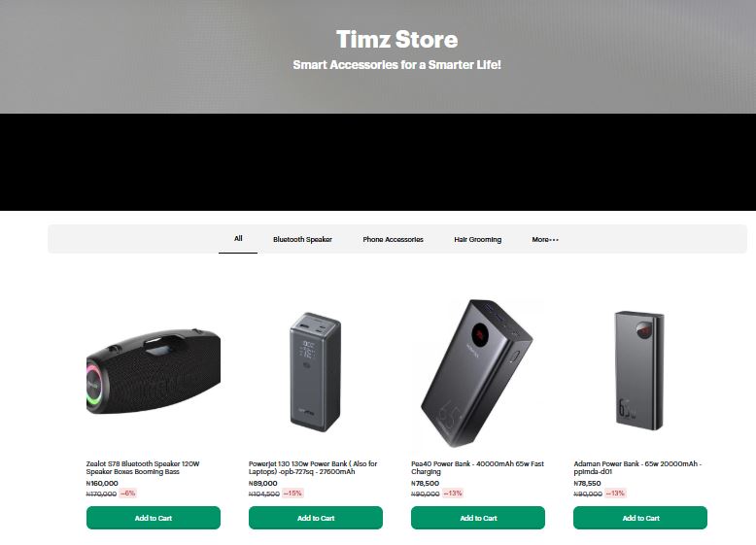Open the Phone Accessories category

tap(393, 240)
